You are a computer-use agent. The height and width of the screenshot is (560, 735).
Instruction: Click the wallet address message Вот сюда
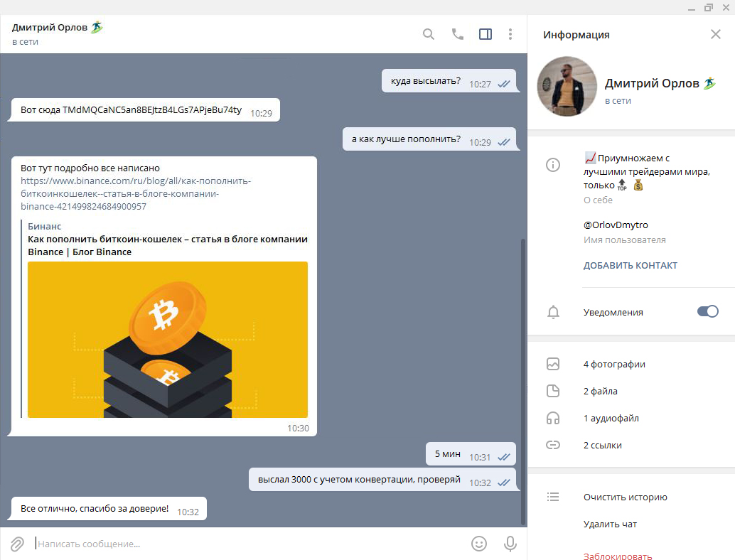point(144,110)
